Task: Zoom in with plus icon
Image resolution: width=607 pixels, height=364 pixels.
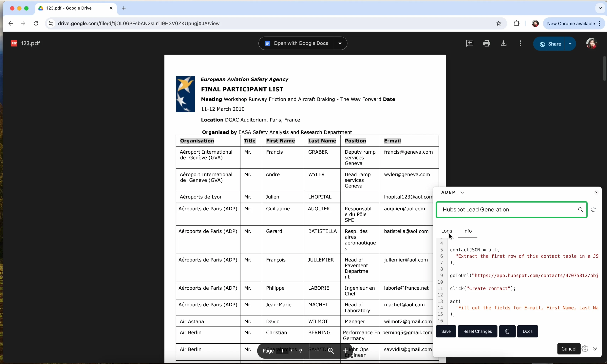Action: 345,351
